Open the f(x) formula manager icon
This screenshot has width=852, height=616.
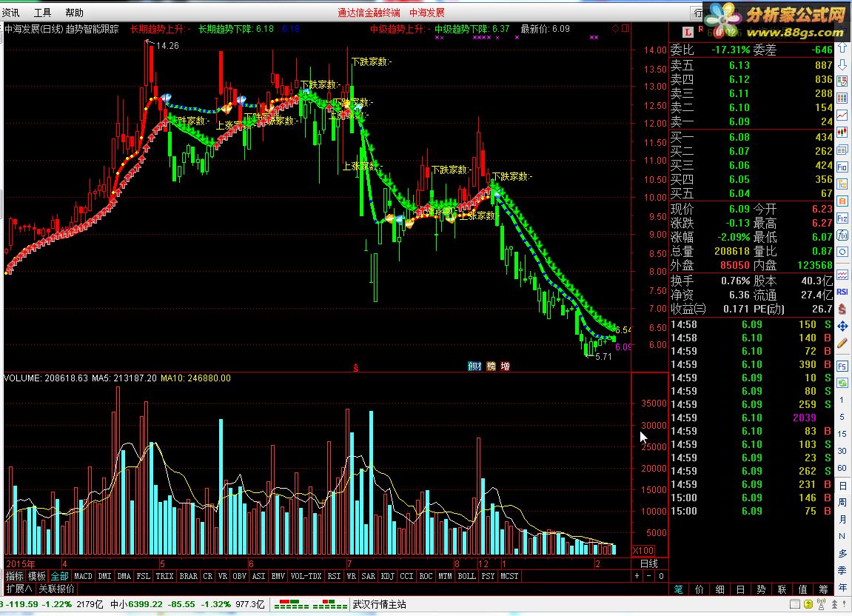(x=842, y=235)
